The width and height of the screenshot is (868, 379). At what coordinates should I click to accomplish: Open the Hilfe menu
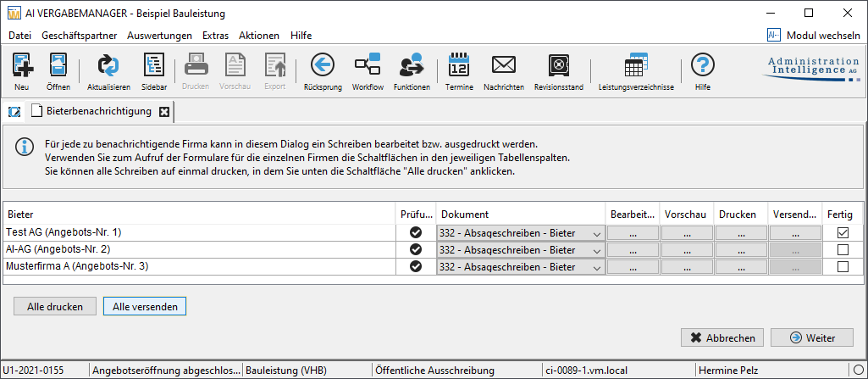click(x=301, y=36)
